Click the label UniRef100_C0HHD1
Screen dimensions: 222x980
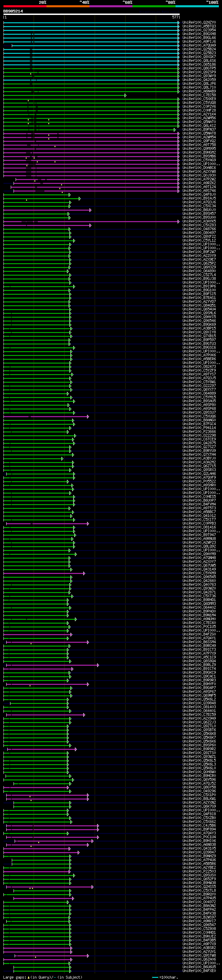(x=199, y=932)
